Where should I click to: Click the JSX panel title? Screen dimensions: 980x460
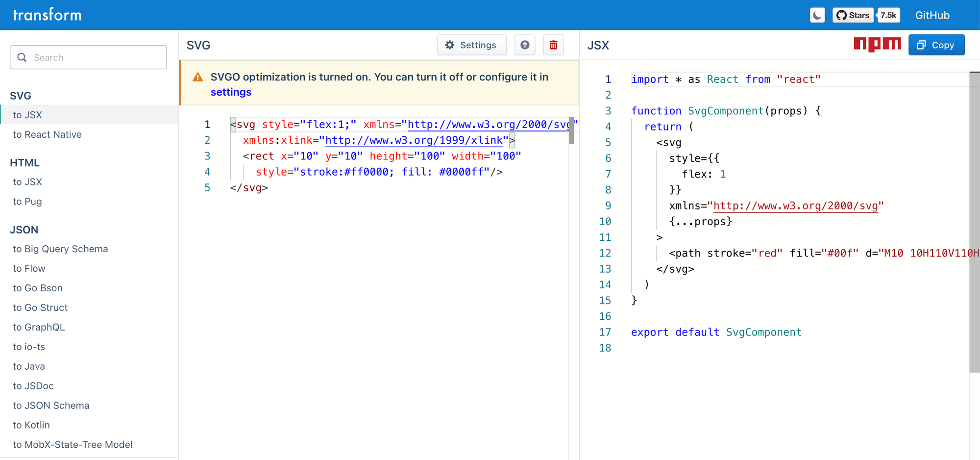coord(598,45)
